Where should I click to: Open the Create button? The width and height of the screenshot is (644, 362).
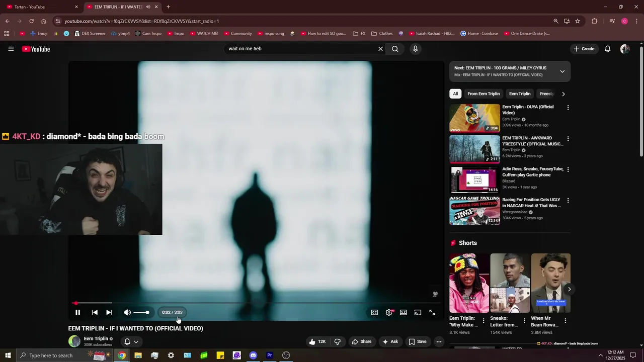click(584, 49)
